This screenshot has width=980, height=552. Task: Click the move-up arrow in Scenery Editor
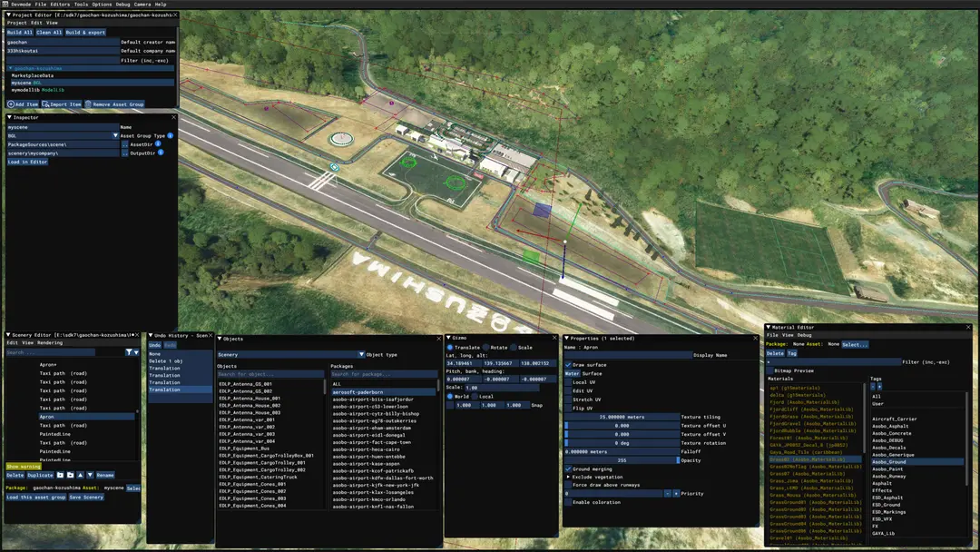[80, 475]
